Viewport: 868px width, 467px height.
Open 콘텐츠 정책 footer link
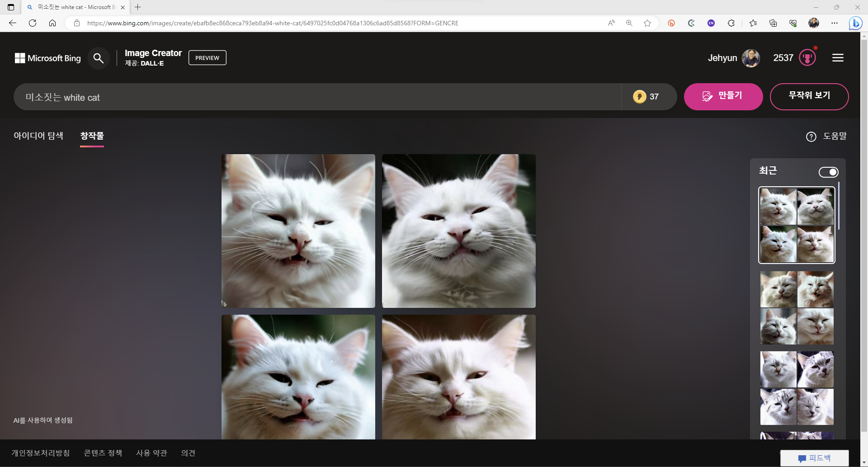pyautogui.click(x=103, y=453)
